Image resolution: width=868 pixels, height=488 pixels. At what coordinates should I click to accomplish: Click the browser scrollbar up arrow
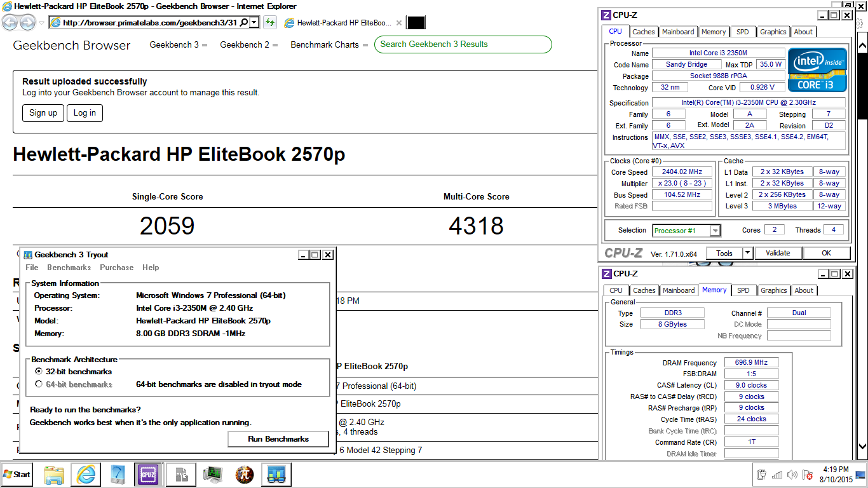tap(862, 46)
